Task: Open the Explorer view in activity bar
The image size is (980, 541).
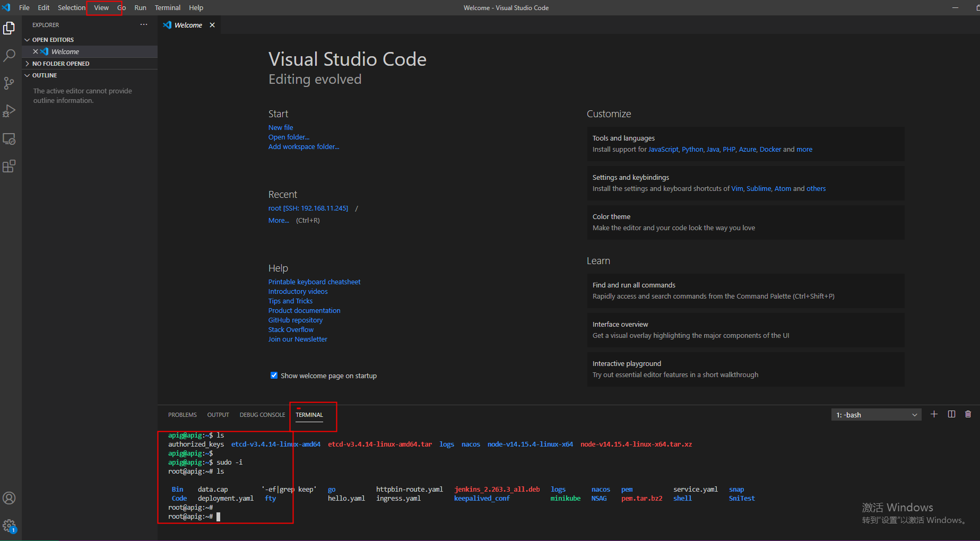Action: click(x=9, y=28)
